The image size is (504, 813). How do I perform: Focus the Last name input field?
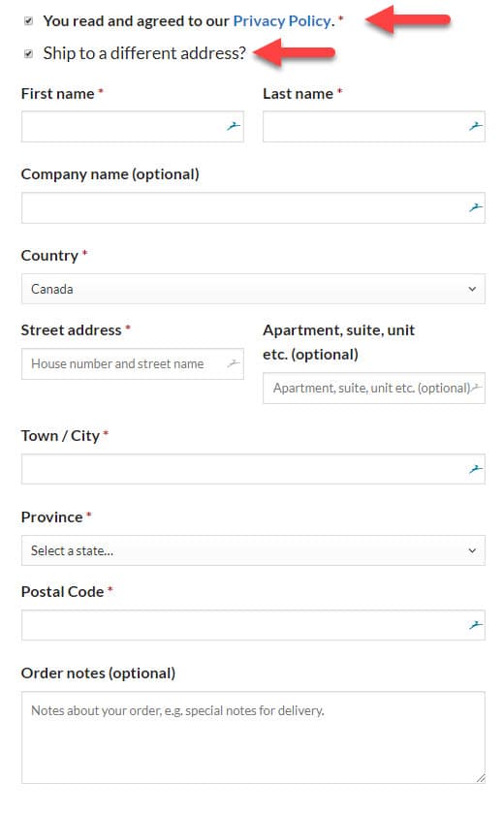tap(374, 126)
